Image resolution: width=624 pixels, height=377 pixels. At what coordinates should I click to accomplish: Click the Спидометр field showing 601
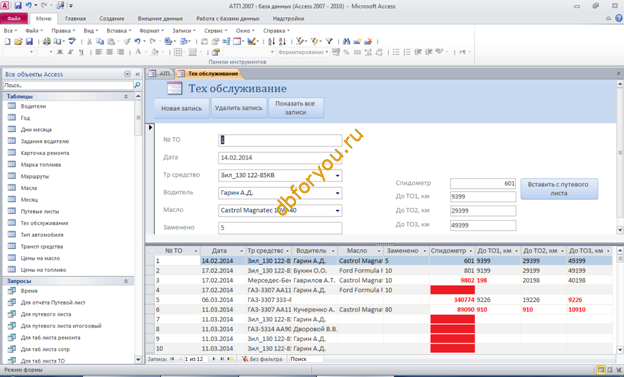483,184
